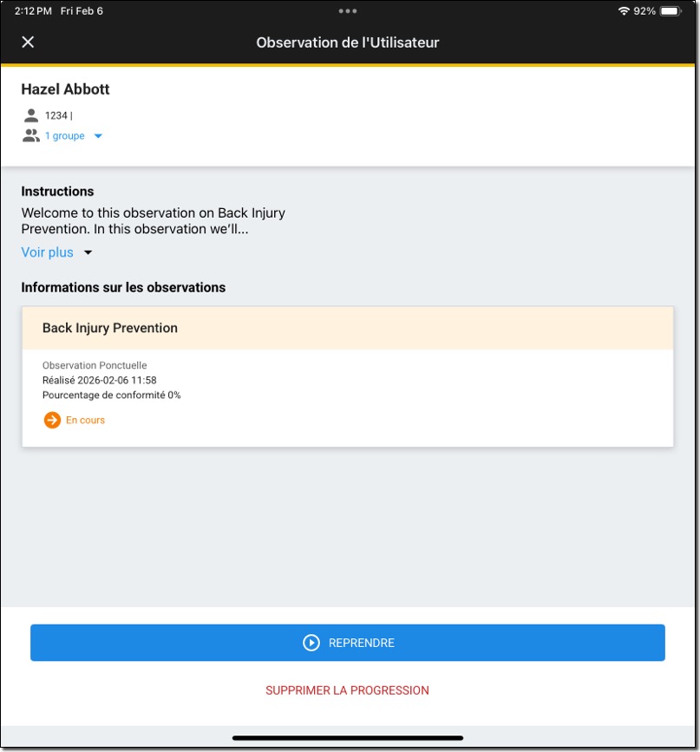Tap the Hazel Abbott user name
This screenshot has height=752, width=700.
click(x=65, y=89)
